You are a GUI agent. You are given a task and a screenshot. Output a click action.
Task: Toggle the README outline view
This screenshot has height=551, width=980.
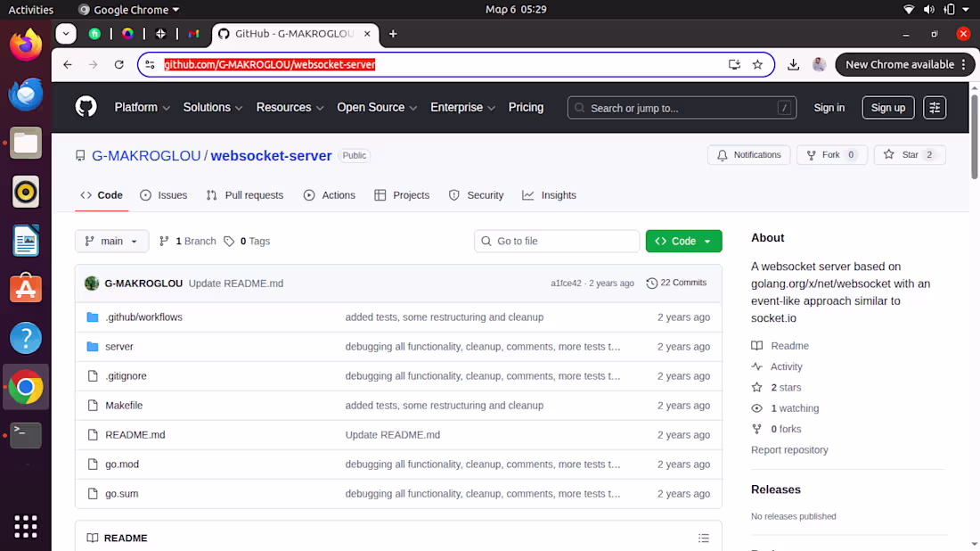(703, 537)
